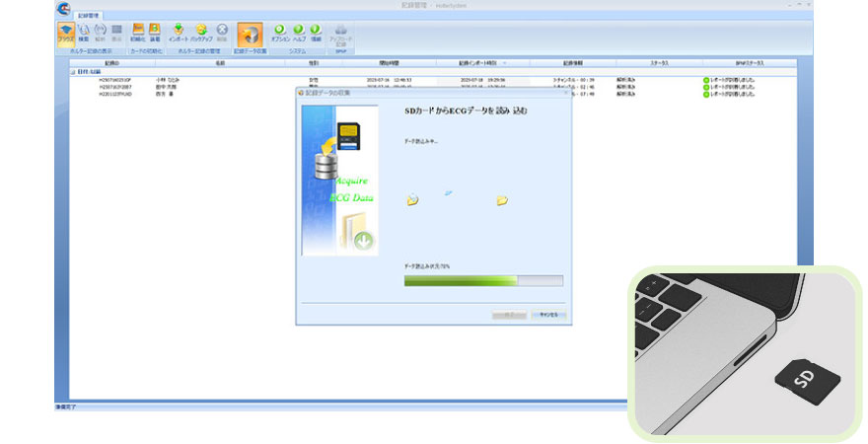Screen dimensions: 868x444
Task: Click the 装着 card icon
Action: (155, 33)
